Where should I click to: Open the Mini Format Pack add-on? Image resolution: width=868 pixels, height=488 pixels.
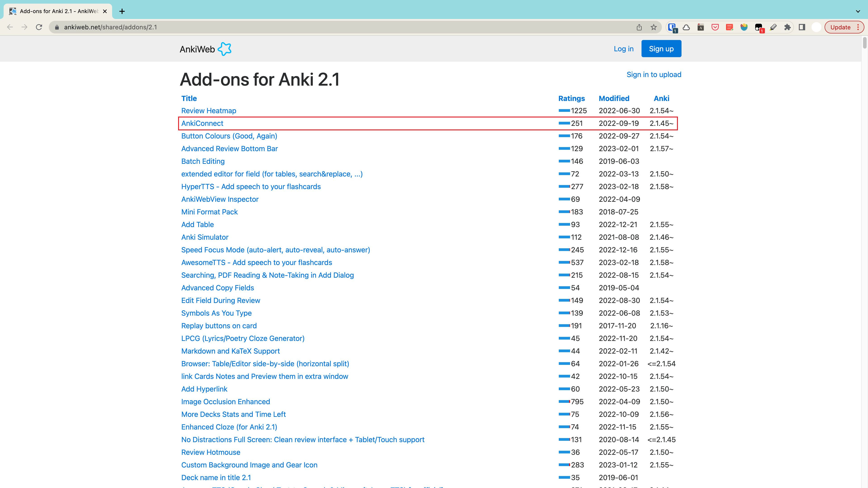(209, 212)
